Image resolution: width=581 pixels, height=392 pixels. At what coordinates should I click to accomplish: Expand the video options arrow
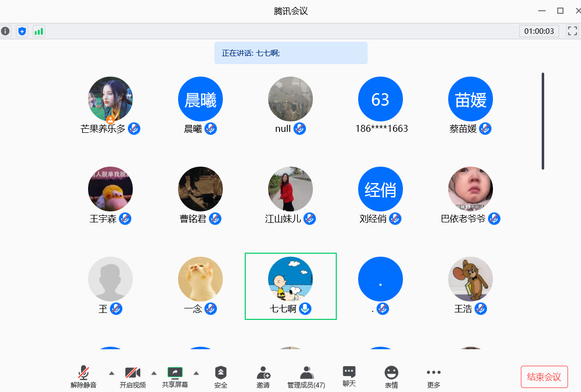pos(154,373)
